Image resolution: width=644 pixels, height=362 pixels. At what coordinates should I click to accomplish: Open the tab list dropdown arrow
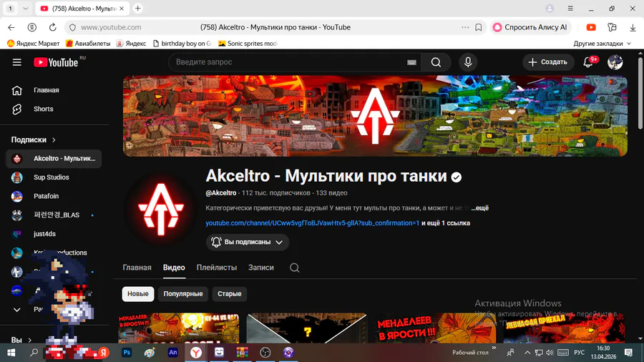[26, 8]
